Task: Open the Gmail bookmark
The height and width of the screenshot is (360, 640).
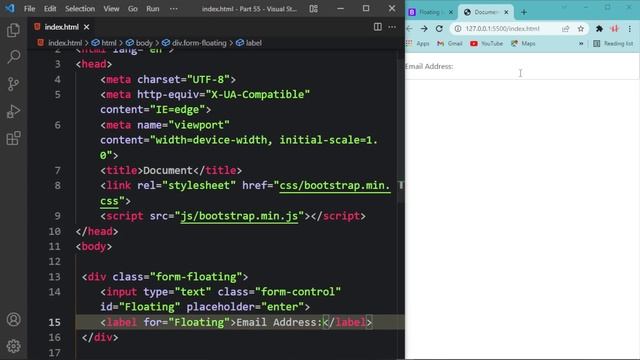Action: 450,43
